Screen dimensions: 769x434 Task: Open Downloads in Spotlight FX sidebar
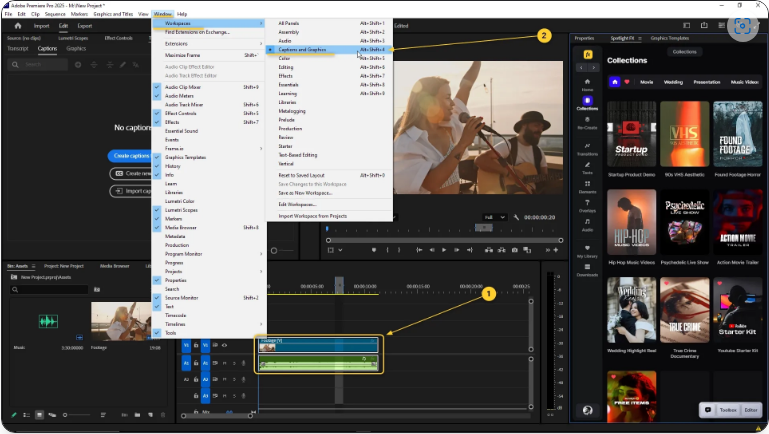coord(587,270)
